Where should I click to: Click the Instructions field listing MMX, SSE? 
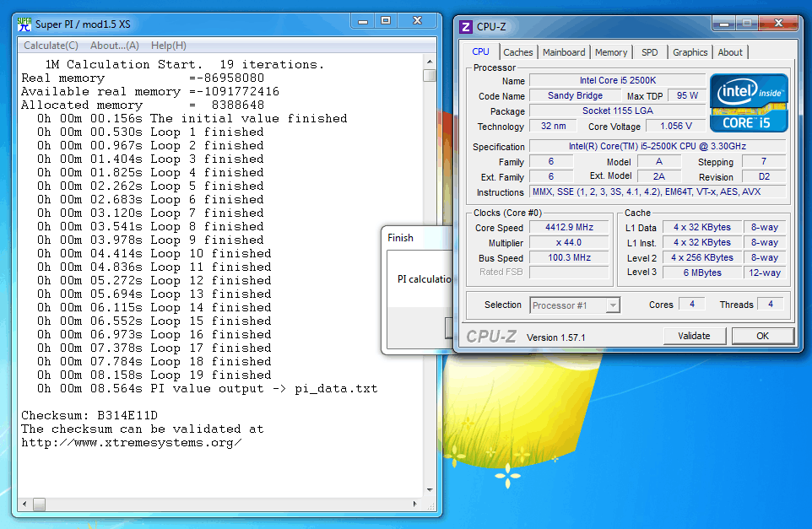pyautogui.click(x=658, y=192)
